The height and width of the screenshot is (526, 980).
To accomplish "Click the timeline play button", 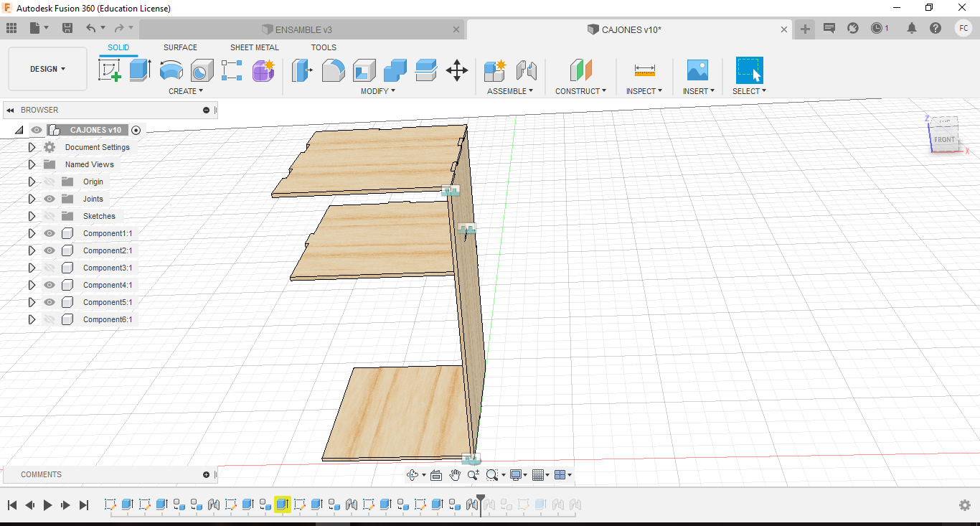I will (47, 505).
